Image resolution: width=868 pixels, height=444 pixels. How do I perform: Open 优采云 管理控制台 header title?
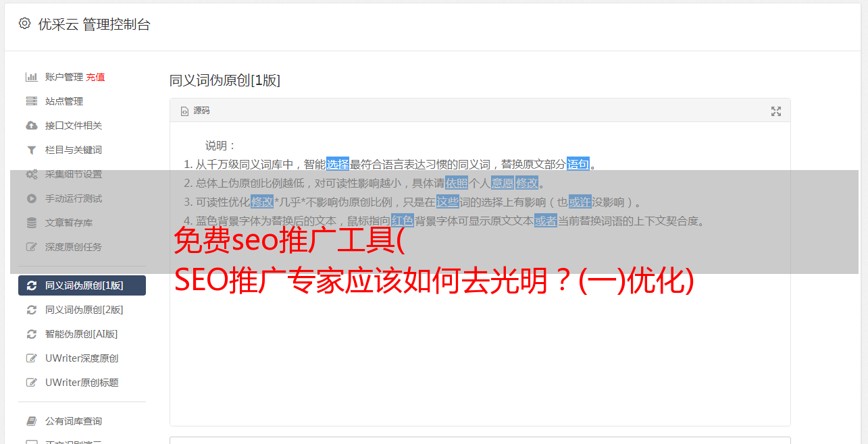(94, 24)
